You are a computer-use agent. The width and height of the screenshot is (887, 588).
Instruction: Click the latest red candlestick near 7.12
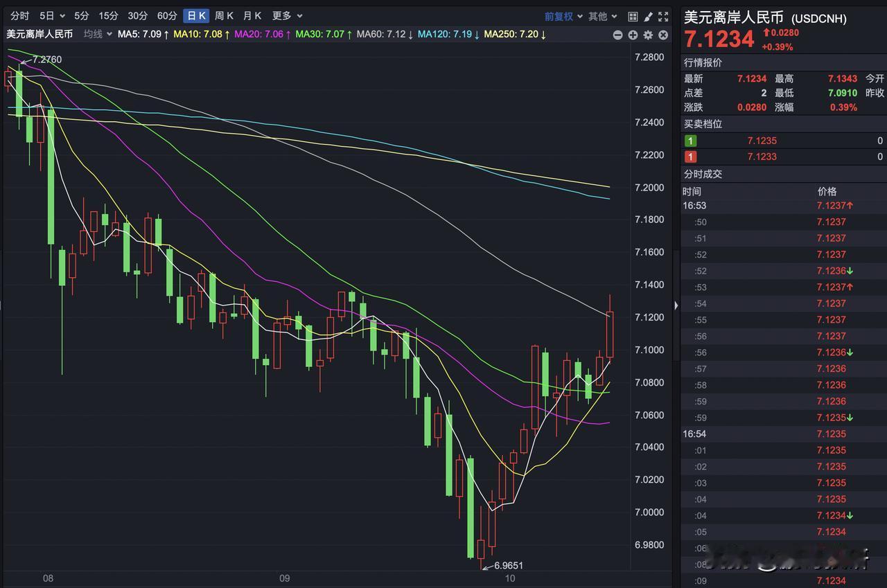[x=610, y=334]
